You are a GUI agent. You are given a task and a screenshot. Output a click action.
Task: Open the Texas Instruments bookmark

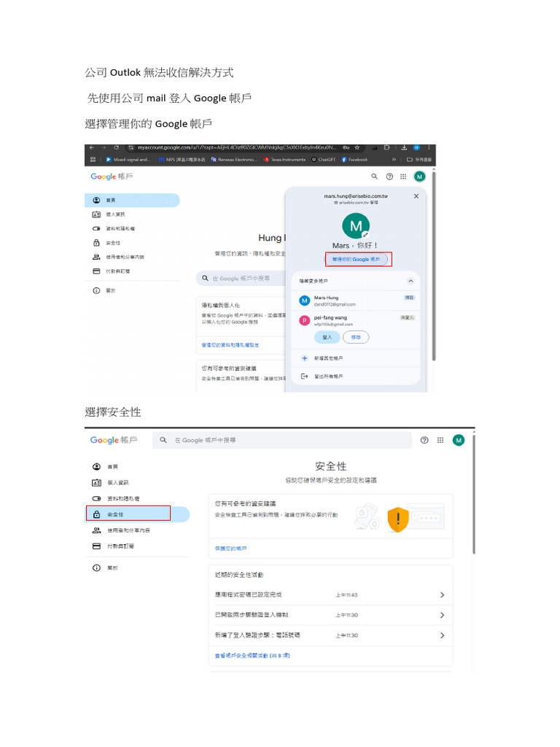click(285, 160)
